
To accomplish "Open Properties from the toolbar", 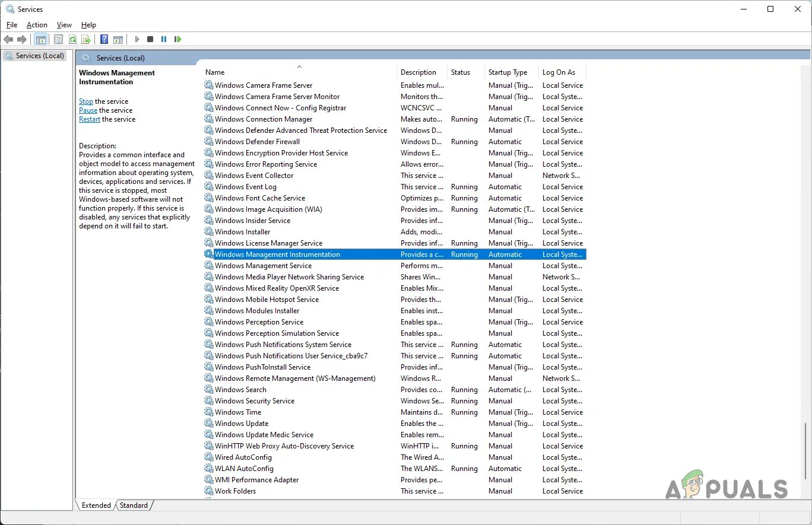I will [x=58, y=39].
